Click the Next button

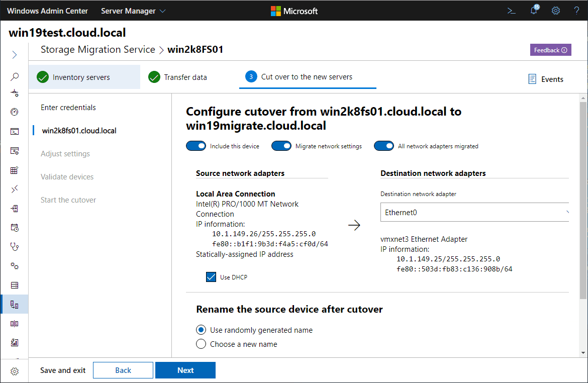(x=185, y=370)
